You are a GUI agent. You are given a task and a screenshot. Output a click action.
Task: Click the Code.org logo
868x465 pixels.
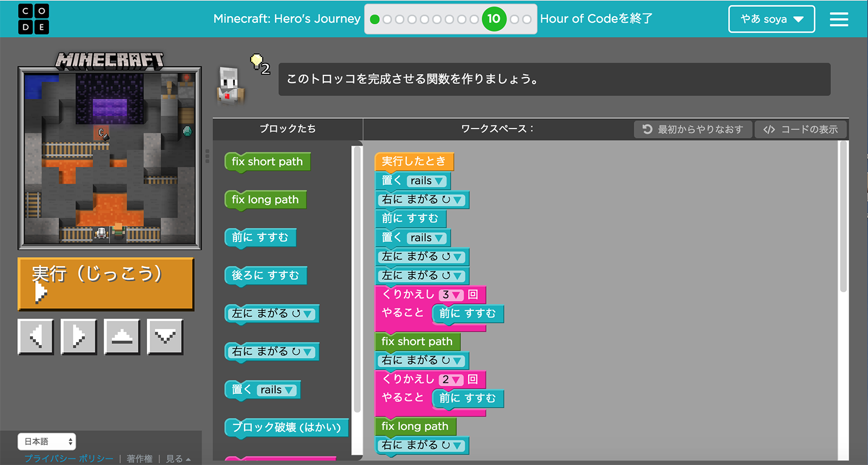click(34, 19)
